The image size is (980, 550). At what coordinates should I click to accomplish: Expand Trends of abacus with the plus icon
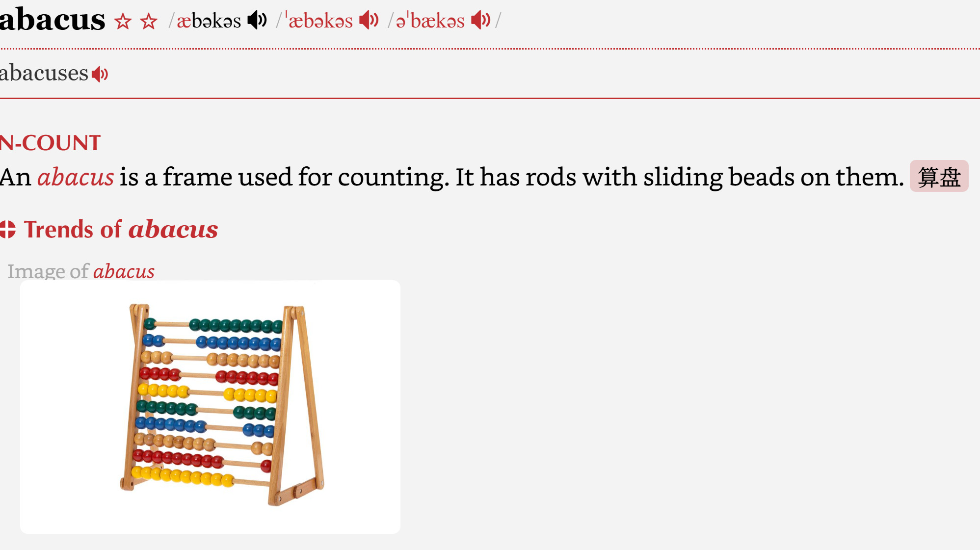click(x=7, y=229)
